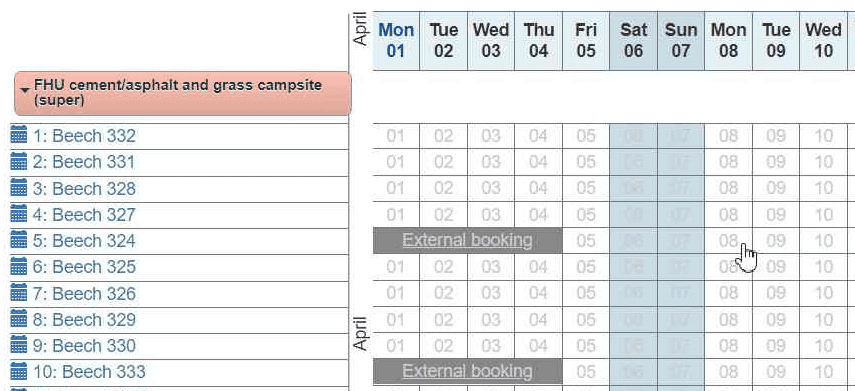Viewport: 855px width, 391px height.
Task: Open calendar icon for Beech 332
Action: [x=19, y=135]
